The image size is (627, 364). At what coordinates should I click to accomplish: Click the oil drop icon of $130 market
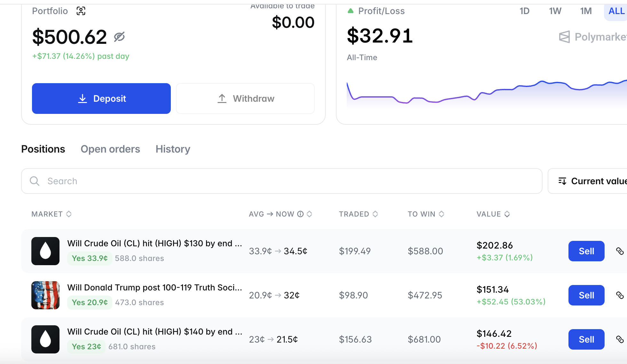click(x=45, y=251)
